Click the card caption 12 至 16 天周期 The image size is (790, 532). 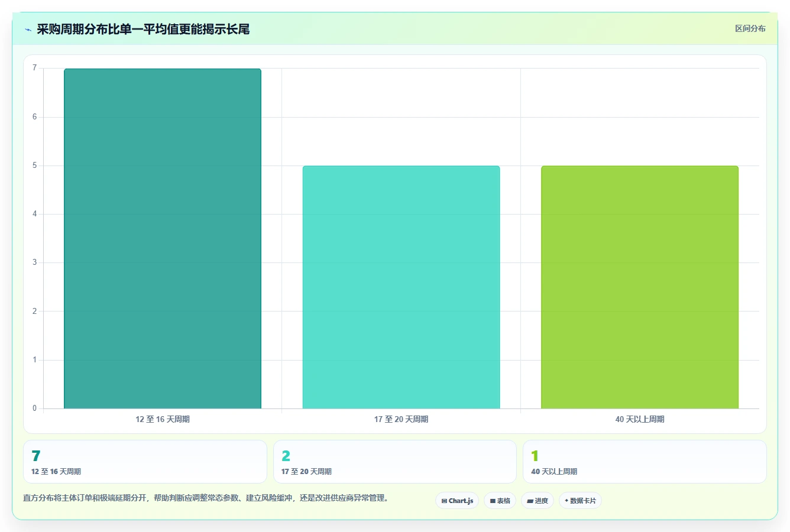point(56,472)
